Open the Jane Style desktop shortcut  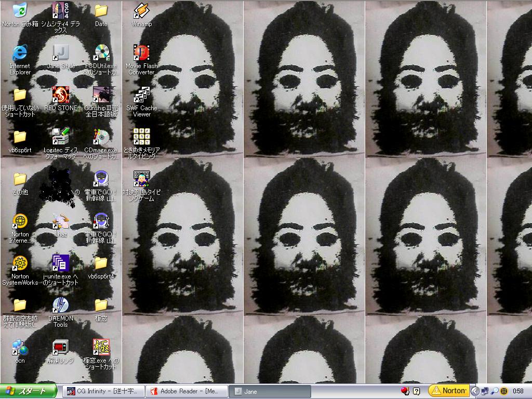coord(60,52)
